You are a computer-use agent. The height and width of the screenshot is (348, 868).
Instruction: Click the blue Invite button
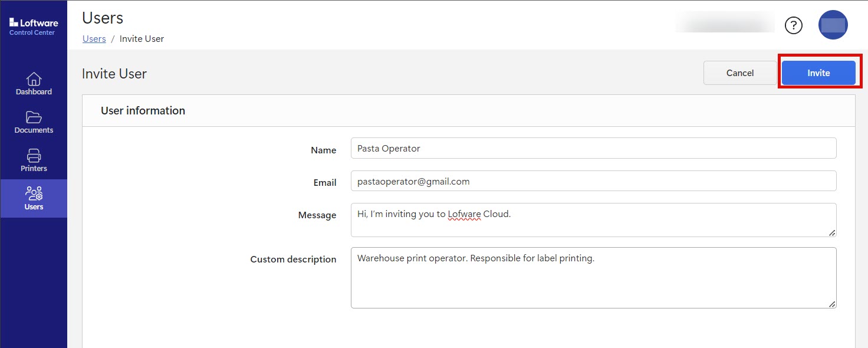[818, 73]
